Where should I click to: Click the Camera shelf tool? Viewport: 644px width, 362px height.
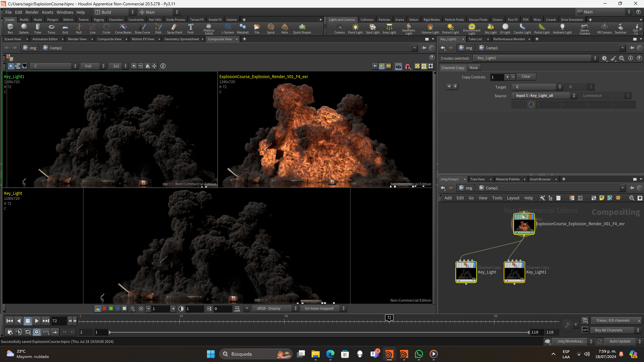[339, 28]
